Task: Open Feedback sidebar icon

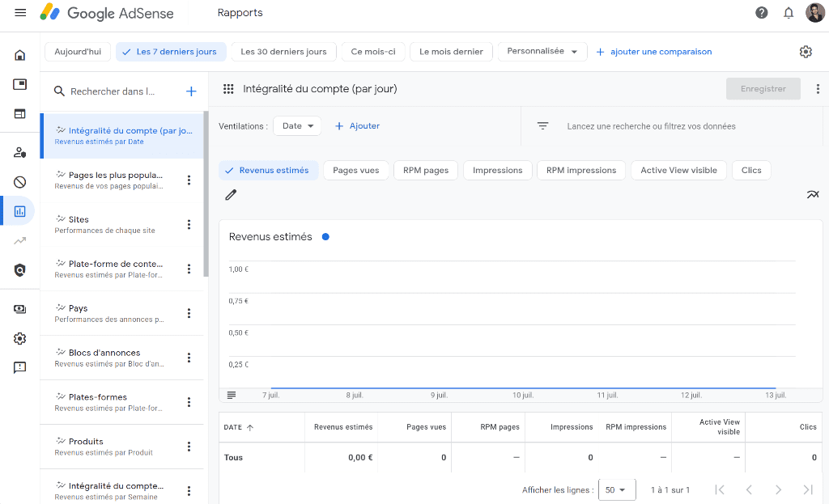Action: point(19,368)
